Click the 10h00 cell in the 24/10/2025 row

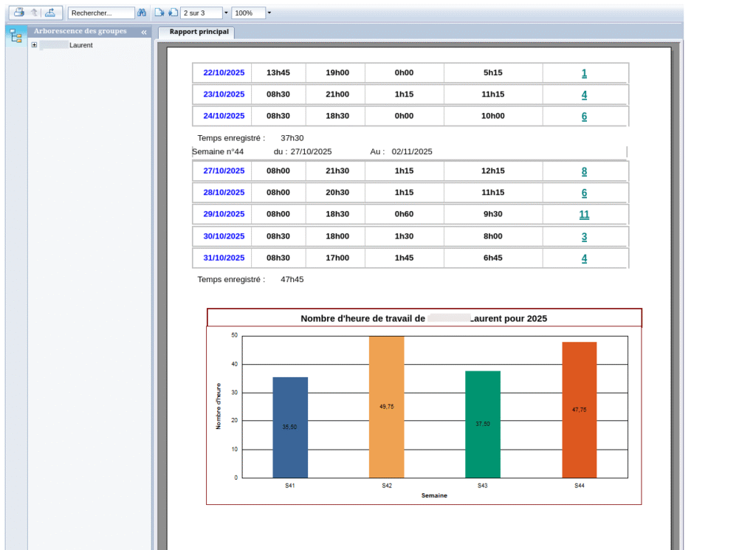(x=492, y=116)
